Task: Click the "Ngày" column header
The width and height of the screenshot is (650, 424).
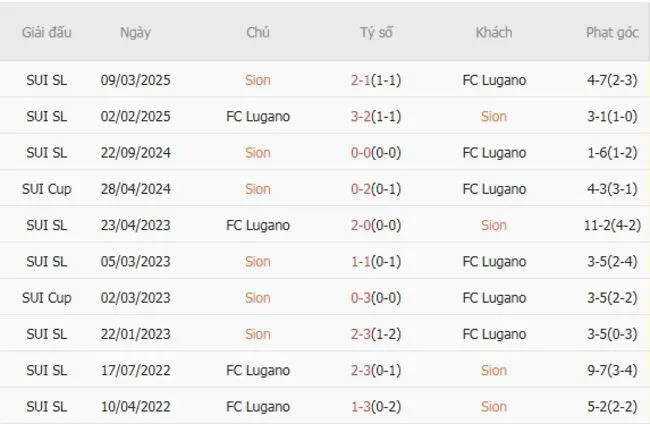Action: (136, 32)
